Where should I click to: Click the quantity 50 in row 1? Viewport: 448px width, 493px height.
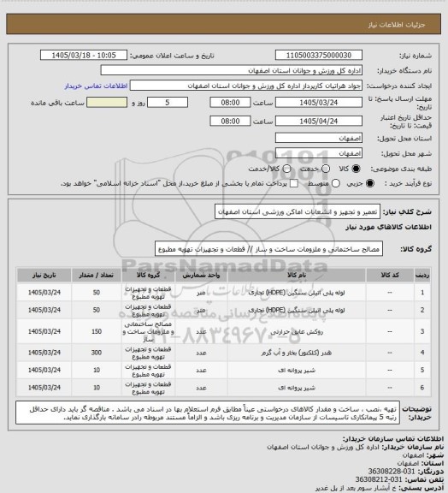[x=96, y=293]
